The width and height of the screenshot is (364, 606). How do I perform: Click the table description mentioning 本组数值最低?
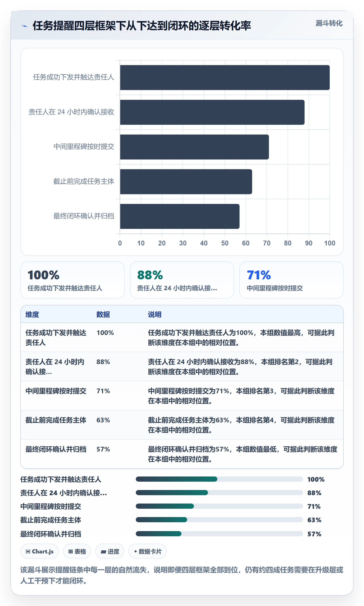coord(243,454)
